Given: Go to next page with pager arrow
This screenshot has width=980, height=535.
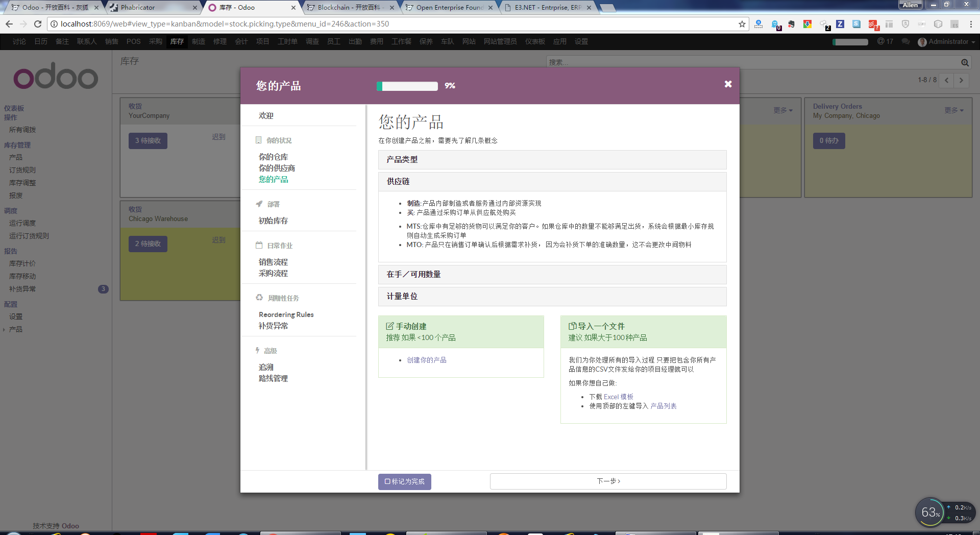Looking at the screenshot, I should pos(961,80).
